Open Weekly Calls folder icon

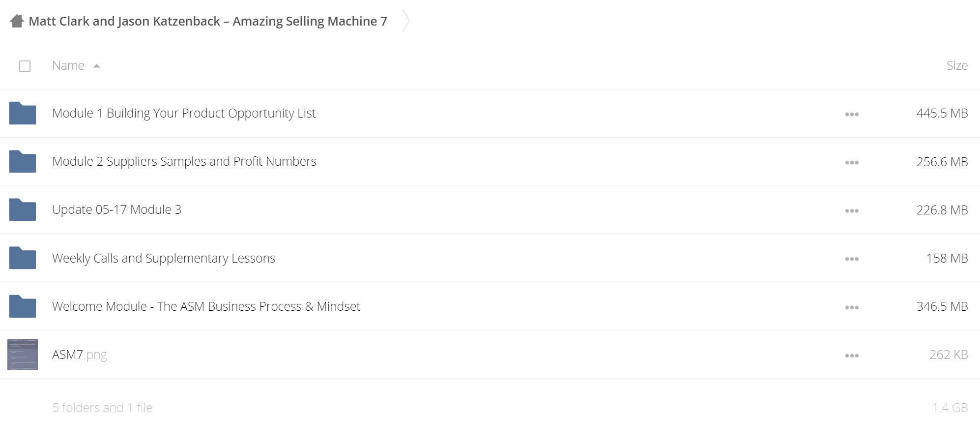(23, 258)
